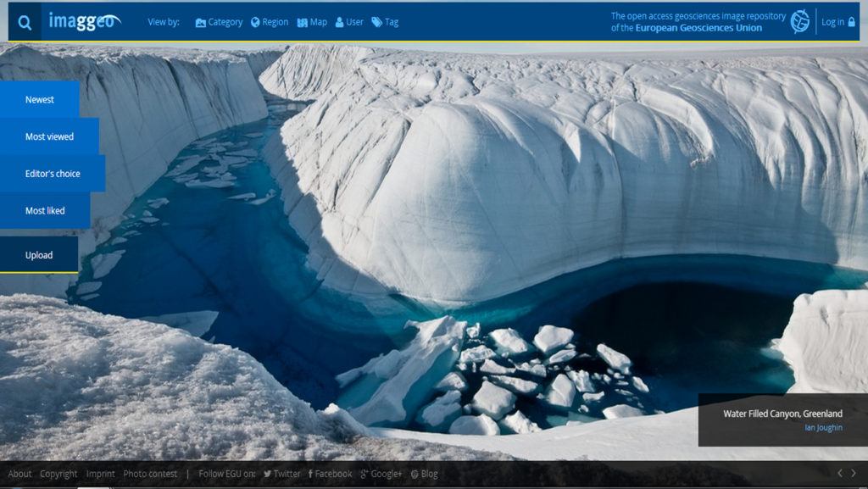Open Editor's choice images
The width and height of the screenshot is (868, 489).
(x=53, y=174)
